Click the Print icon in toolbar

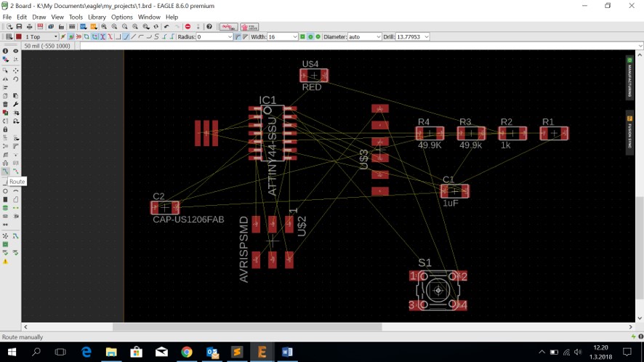click(30, 27)
